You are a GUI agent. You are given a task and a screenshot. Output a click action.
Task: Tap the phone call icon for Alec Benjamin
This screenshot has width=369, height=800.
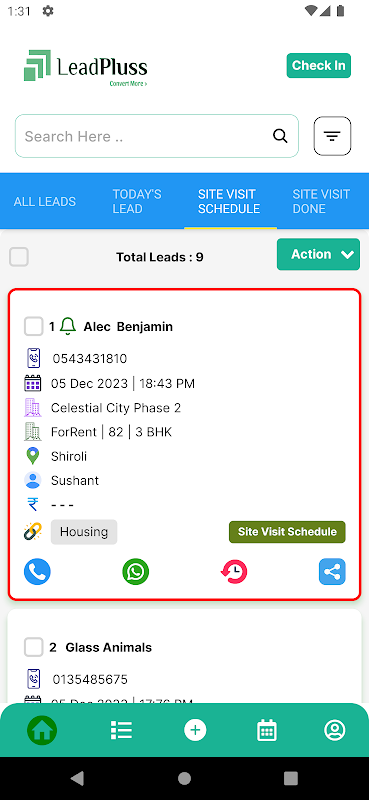(37, 571)
